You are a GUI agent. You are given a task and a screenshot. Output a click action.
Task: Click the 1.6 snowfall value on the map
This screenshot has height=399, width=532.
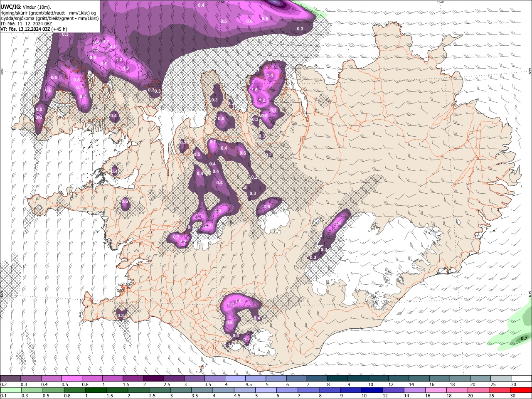(255, 90)
